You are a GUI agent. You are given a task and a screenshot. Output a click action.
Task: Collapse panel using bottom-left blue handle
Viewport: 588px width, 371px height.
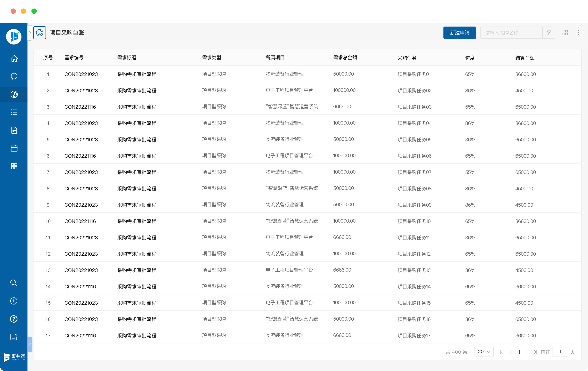point(30,345)
